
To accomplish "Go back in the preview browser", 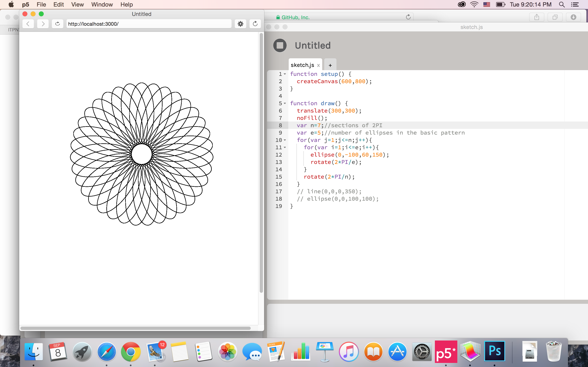I will 28,24.
